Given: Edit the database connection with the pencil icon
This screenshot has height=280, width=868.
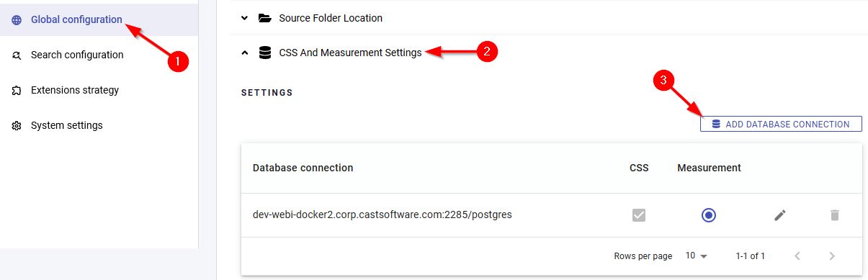Looking at the screenshot, I should pyautogui.click(x=780, y=215).
